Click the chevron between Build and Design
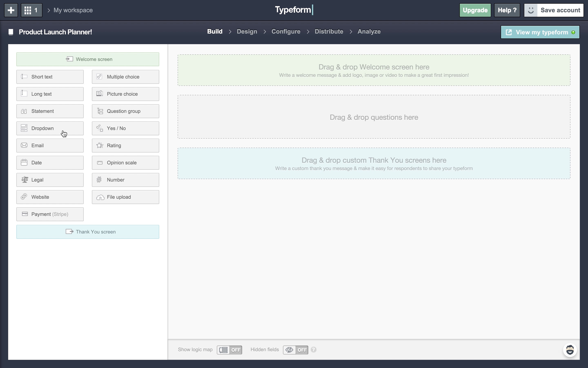The height and width of the screenshot is (368, 588). click(230, 32)
